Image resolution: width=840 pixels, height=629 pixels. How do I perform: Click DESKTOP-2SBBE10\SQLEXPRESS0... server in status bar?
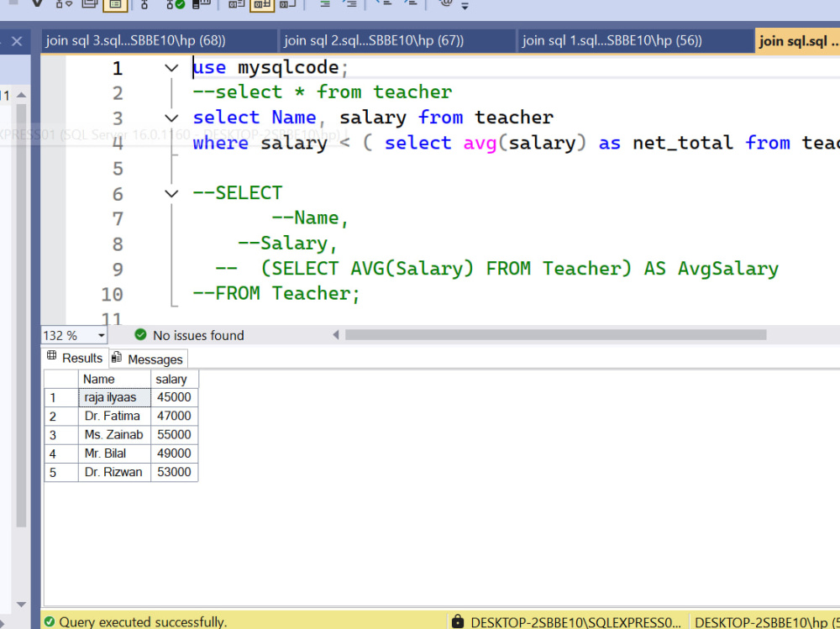coord(576,622)
